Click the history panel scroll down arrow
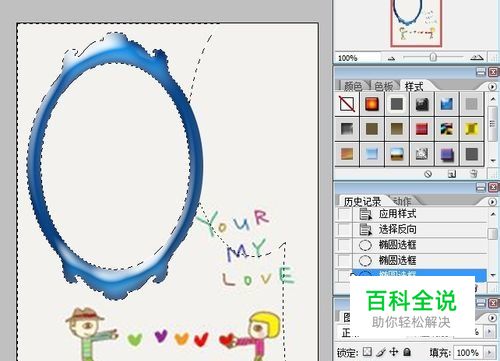 pos(493,276)
